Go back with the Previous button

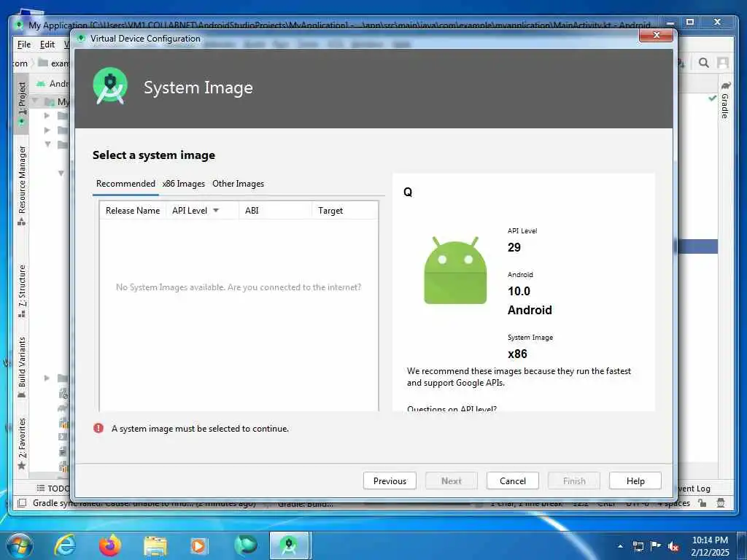390,481
